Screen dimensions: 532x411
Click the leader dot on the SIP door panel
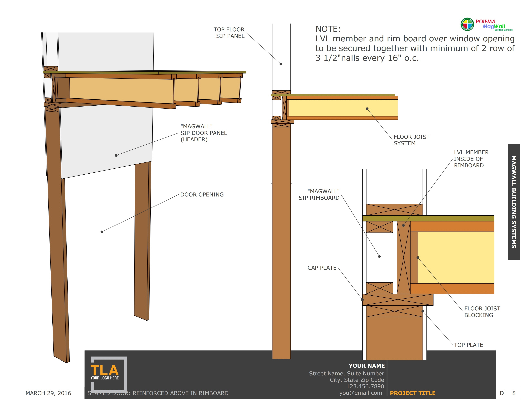[x=116, y=155]
